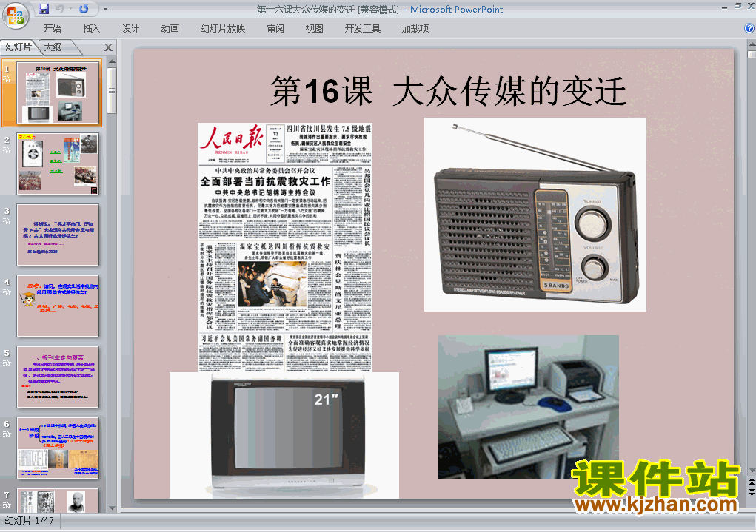Click main editor scrollbar up arrow
Image resolution: width=756 pixels, height=532 pixels.
(752, 44)
